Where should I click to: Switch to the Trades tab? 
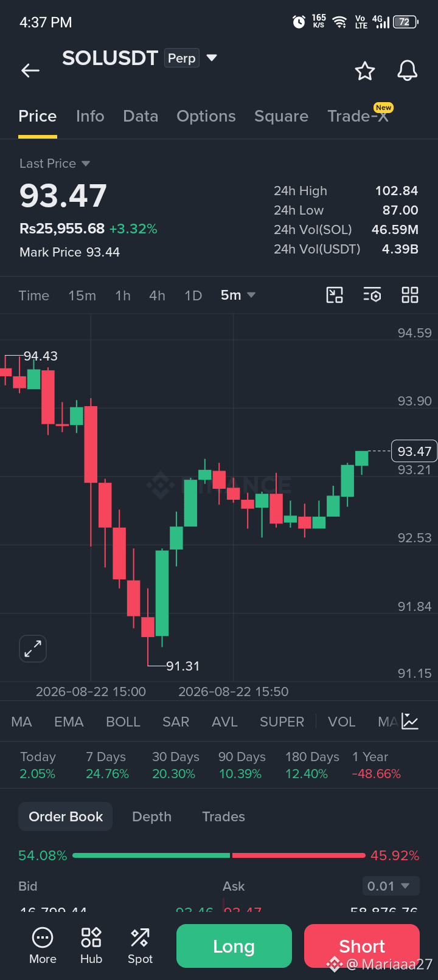pos(223,816)
